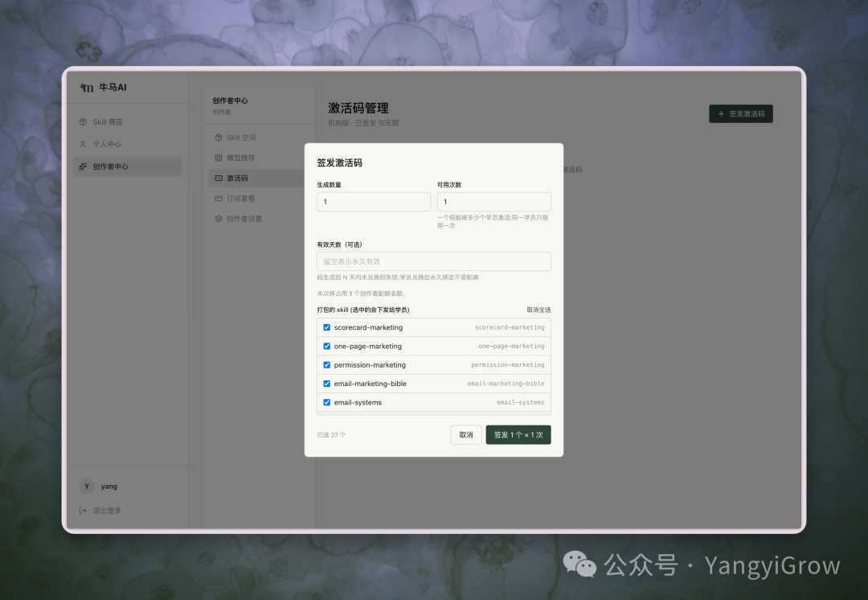Click the yang user avatar
Screen dimensions: 868x600
tap(87, 487)
